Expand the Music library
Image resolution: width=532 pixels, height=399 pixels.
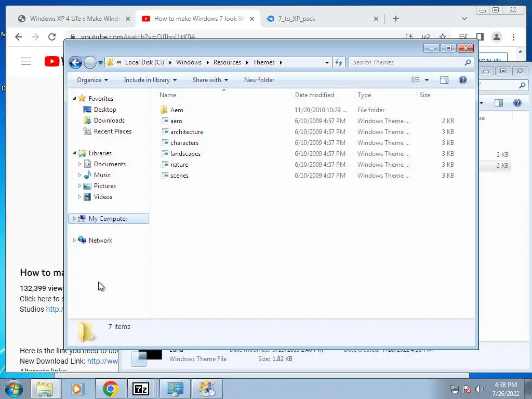point(79,175)
